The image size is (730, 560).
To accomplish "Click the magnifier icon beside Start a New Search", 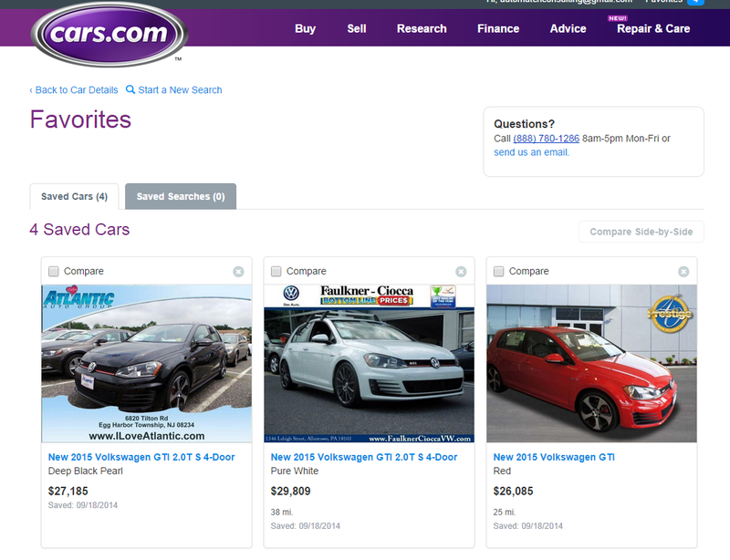I will [130, 89].
